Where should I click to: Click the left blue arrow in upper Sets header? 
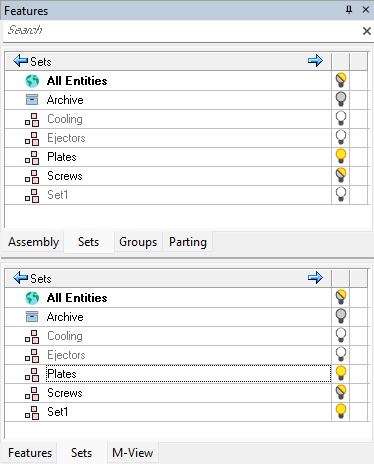(x=20, y=61)
